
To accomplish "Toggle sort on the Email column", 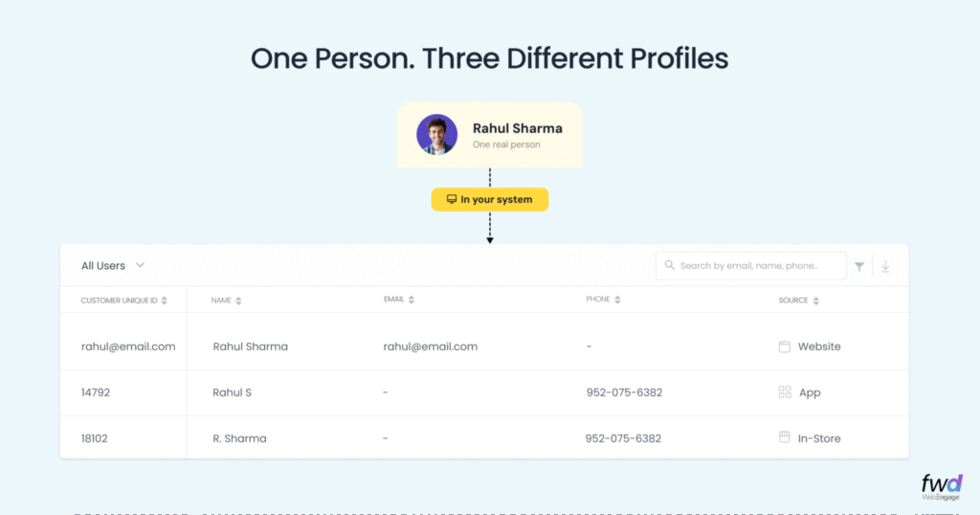I will (412, 301).
